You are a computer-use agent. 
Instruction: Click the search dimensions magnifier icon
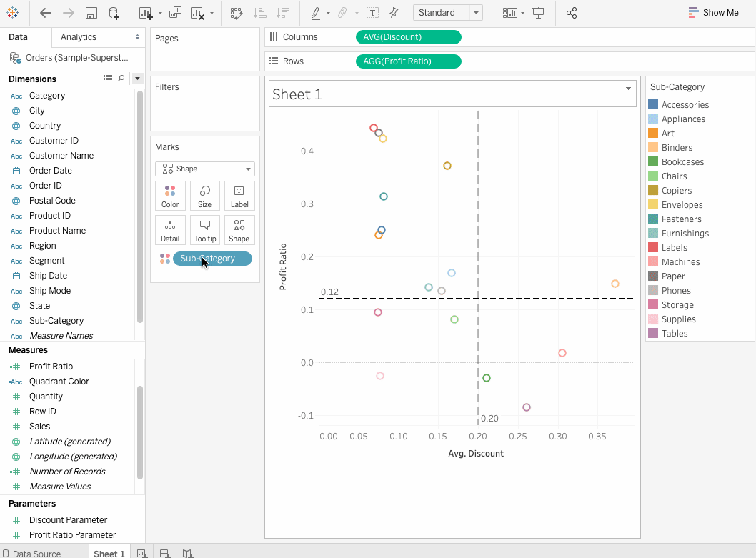click(121, 78)
